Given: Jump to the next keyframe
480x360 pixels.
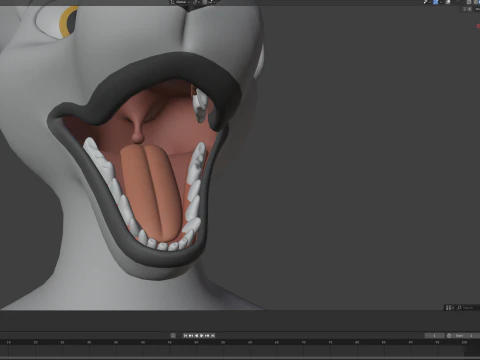Looking at the screenshot, I should click(207, 336).
